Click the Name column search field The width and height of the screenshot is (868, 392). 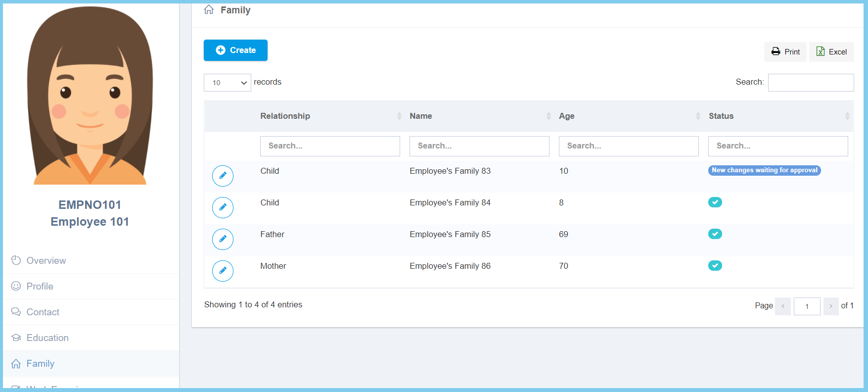(x=479, y=146)
